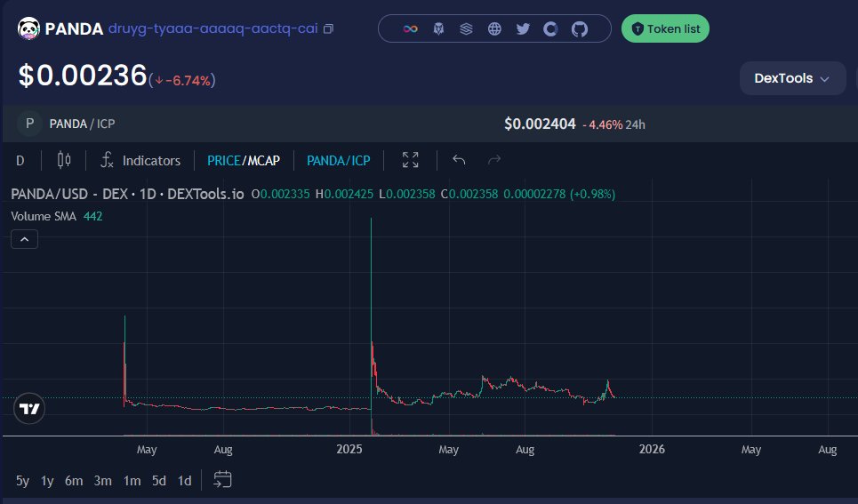The height and width of the screenshot is (504, 858).
Task: Select the 5d time range
Action: coord(159,481)
